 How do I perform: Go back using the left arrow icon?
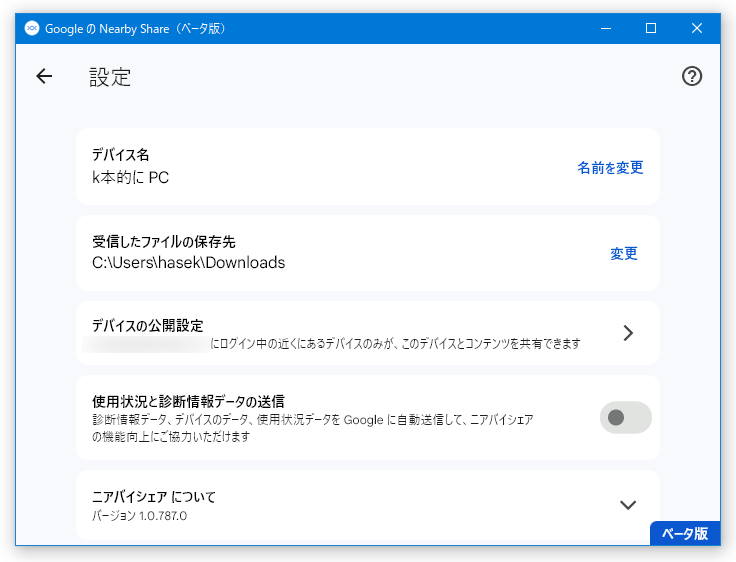[44, 76]
